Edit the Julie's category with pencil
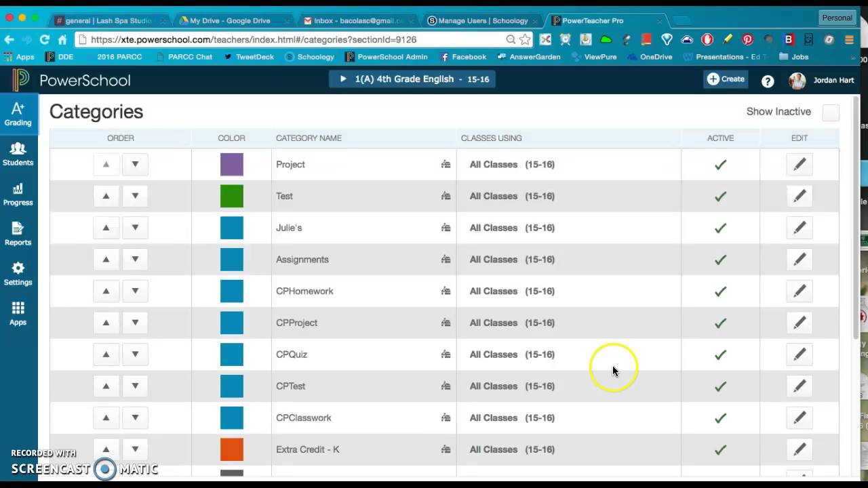The height and width of the screenshot is (488, 868). click(800, 228)
